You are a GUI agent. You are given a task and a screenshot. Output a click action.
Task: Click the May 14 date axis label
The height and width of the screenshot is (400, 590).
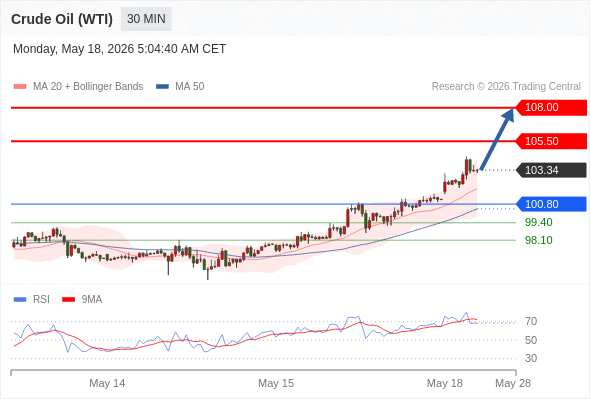click(107, 383)
